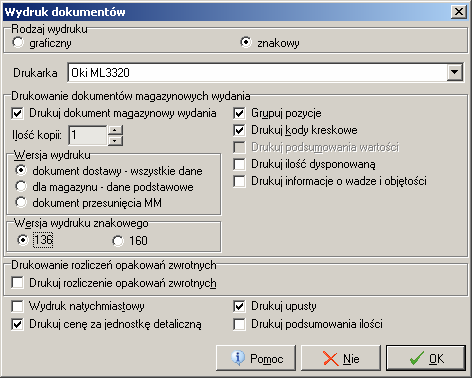The image size is (472, 378).
Task: Enable 'Drukuj informacje o wadze i objętości'
Action: 239,181
